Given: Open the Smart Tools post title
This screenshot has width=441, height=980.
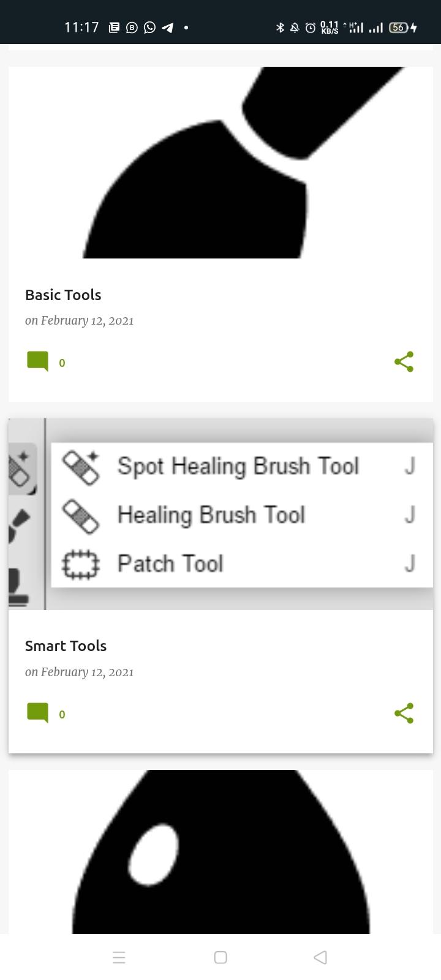Looking at the screenshot, I should point(66,646).
